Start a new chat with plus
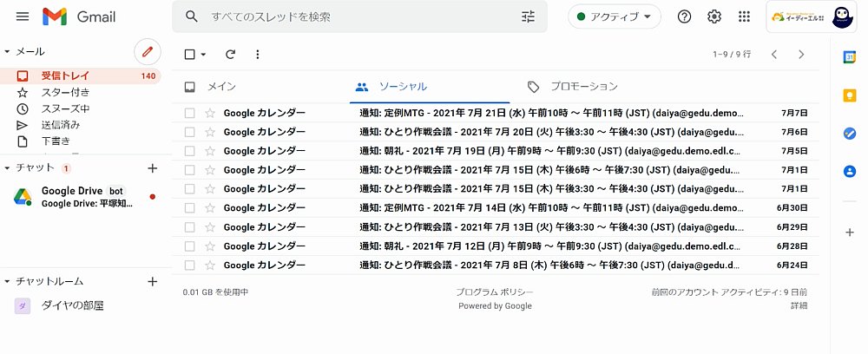 153,168
